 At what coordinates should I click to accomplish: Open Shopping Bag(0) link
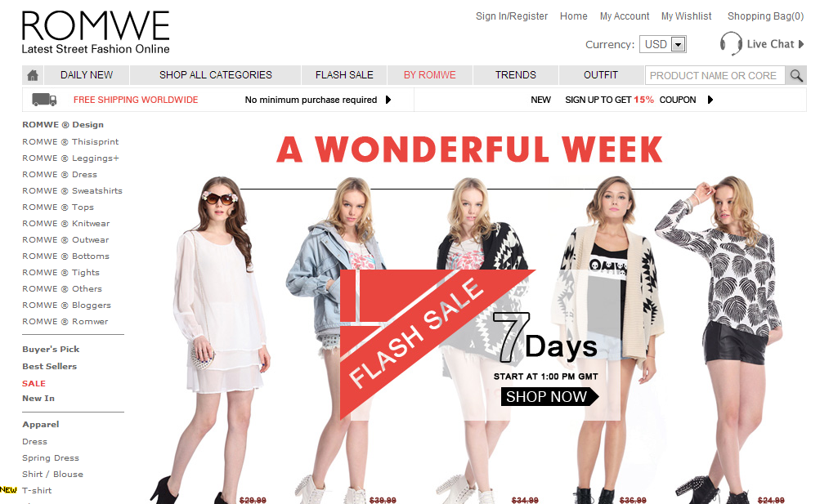(765, 16)
